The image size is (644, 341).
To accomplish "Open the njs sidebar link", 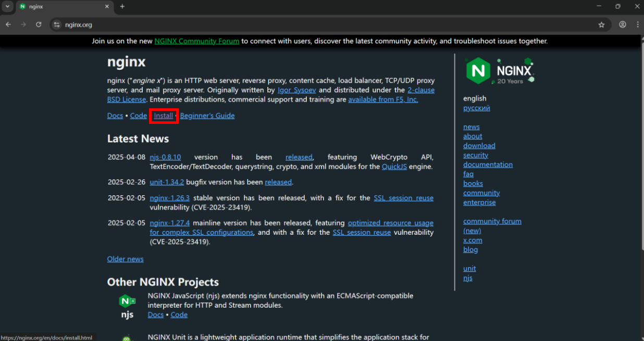I will tap(468, 278).
